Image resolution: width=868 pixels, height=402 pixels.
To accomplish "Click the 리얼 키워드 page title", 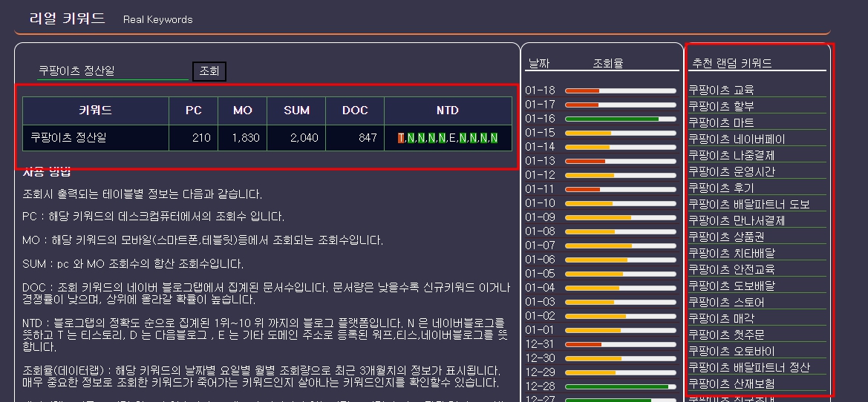I will pos(67,19).
